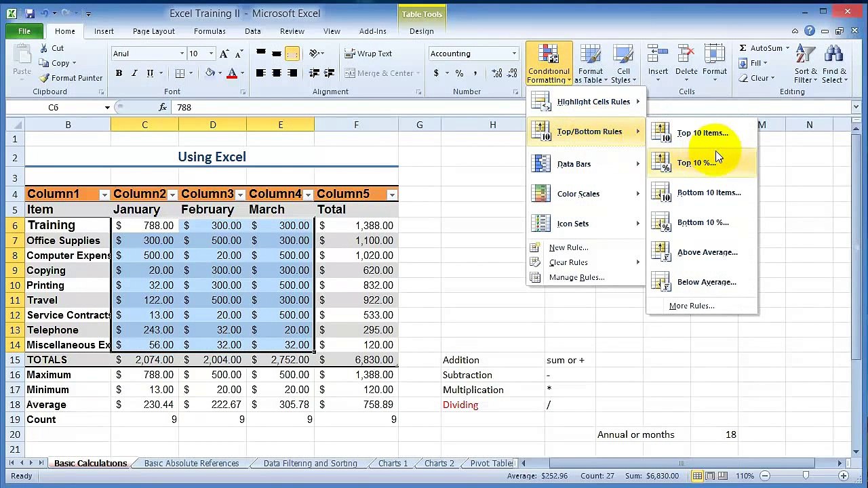
Task: Toggle bottom vertical alignment
Action: (x=292, y=54)
